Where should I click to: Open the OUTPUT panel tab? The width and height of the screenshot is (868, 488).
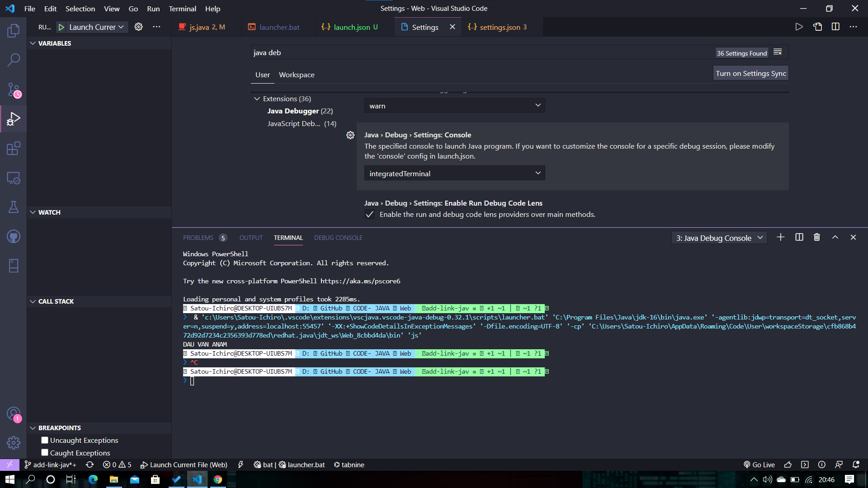click(251, 238)
